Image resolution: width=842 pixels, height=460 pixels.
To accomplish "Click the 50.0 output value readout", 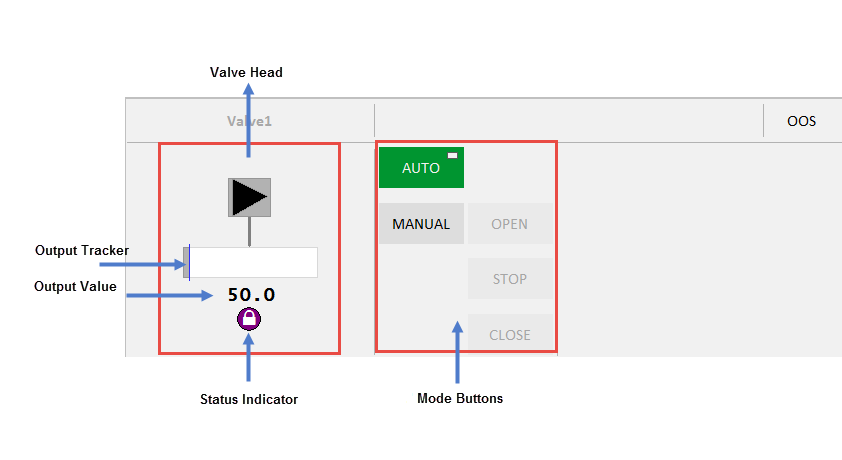I will pos(250,295).
